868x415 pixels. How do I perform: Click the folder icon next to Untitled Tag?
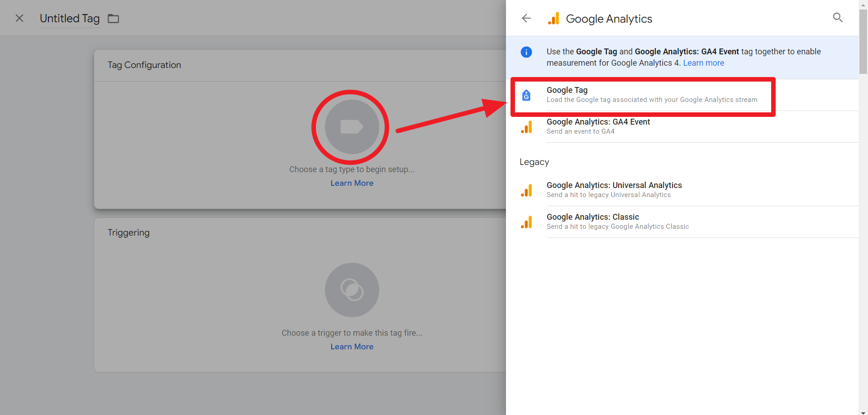(x=113, y=19)
